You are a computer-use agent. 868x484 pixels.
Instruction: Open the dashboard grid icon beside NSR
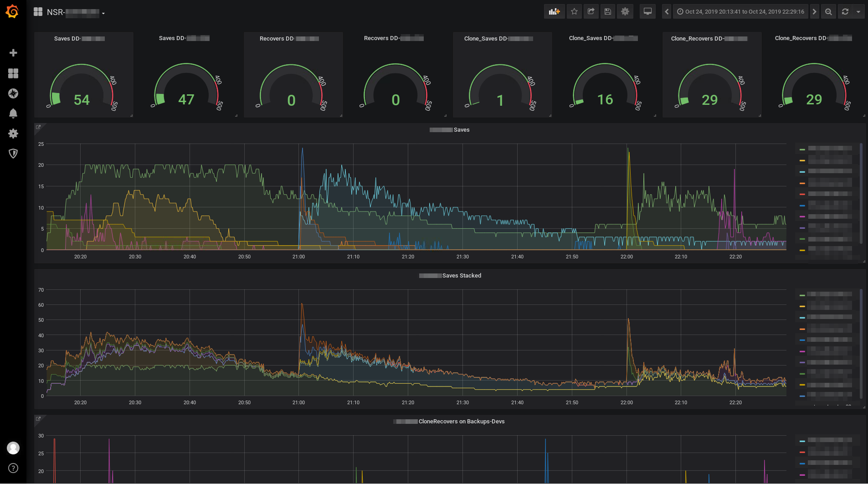[38, 12]
